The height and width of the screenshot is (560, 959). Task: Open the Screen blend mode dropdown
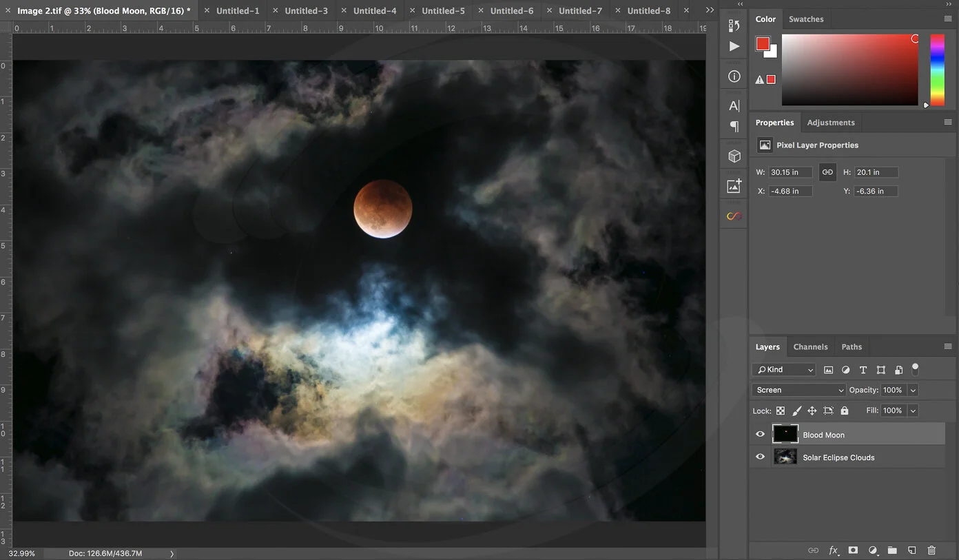(x=798, y=390)
